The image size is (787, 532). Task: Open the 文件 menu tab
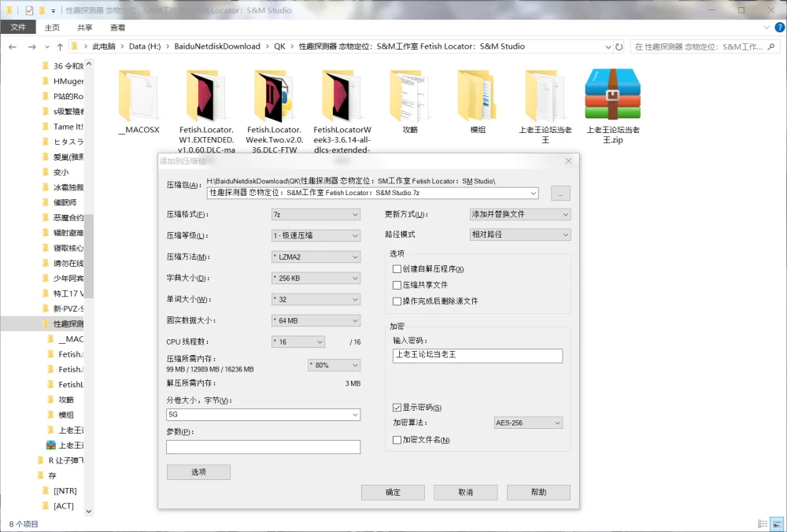click(x=18, y=27)
